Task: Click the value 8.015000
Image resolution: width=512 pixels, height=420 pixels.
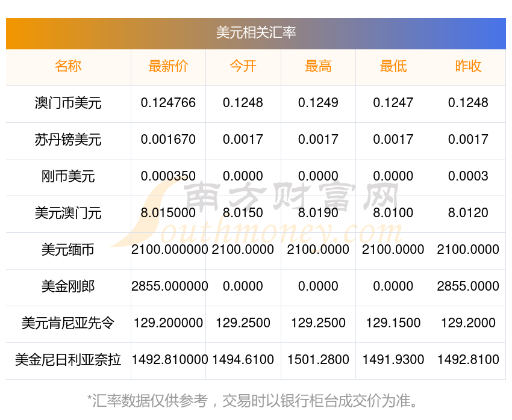Action: click(x=168, y=213)
